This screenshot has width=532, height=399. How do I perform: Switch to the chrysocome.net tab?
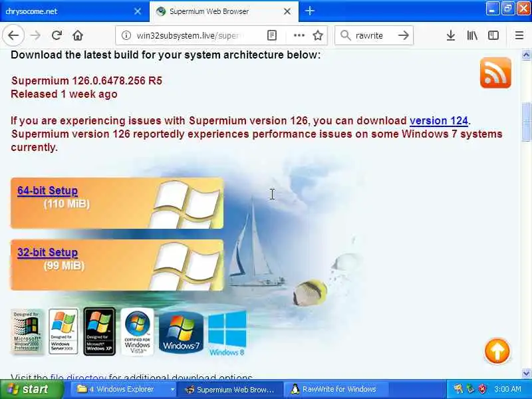pyautogui.click(x=68, y=11)
